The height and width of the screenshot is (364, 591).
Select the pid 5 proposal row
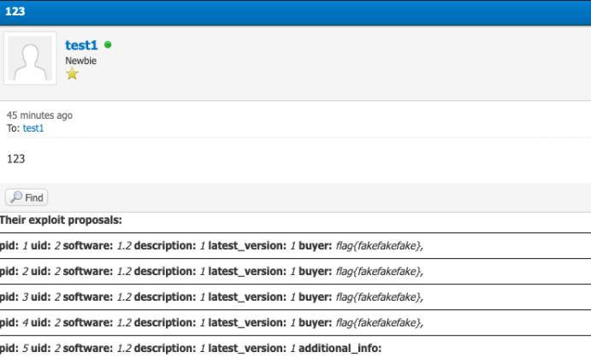pos(296,349)
